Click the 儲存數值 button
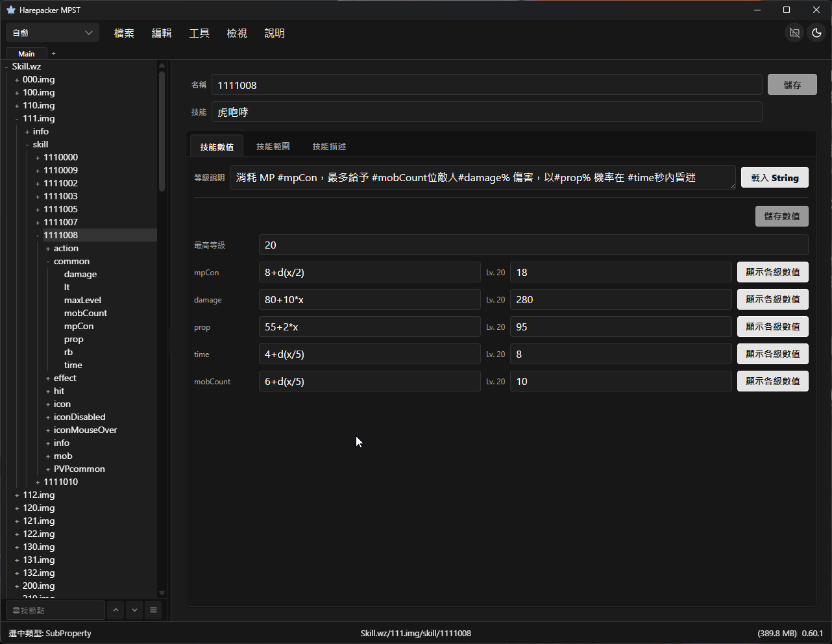Image resolution: width=832 pixels, height=644 pixels. coord(782,216)
